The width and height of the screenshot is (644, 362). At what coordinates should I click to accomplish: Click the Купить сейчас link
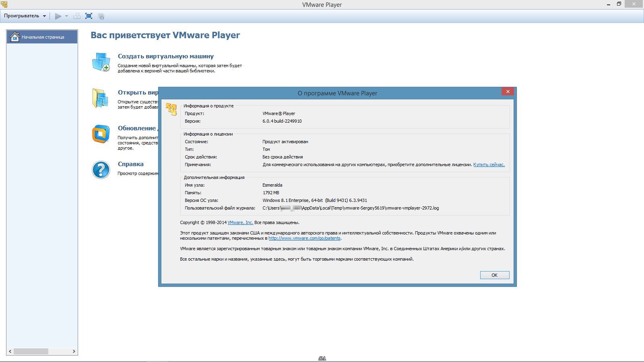point(489,165)
